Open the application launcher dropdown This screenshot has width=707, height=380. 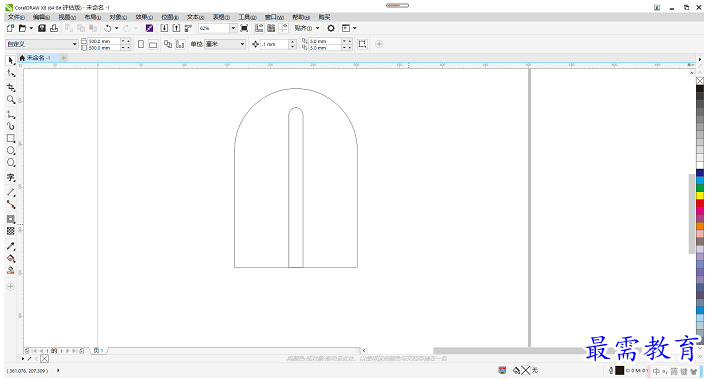(349, 28)
